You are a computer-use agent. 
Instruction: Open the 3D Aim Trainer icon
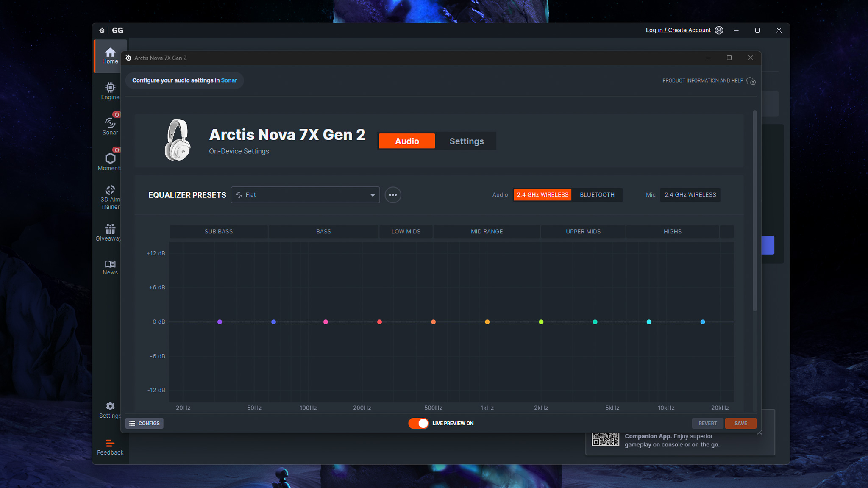click(110, 190)
